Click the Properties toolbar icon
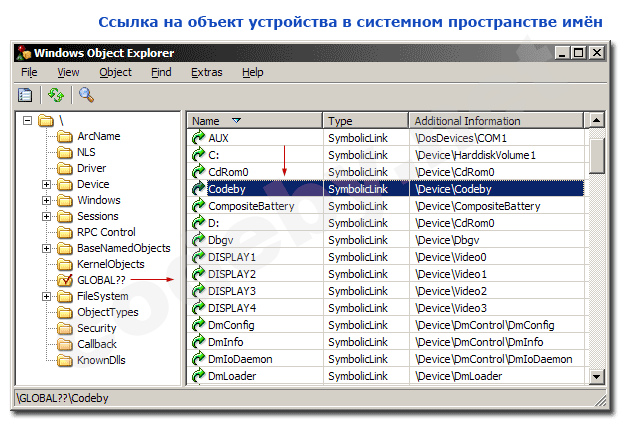Viewport: 621px width, 422px height. pos(25,95)
